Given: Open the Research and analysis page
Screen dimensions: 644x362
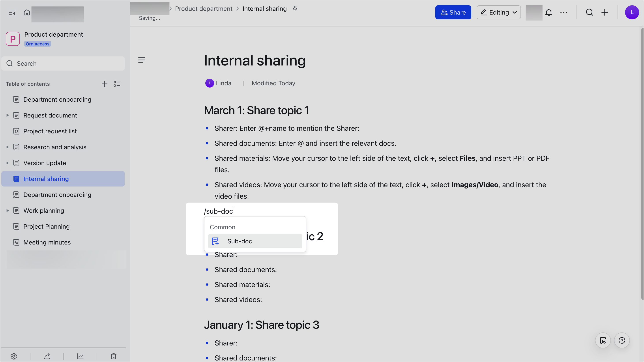Looking at the screenshot, I should 63,147.
